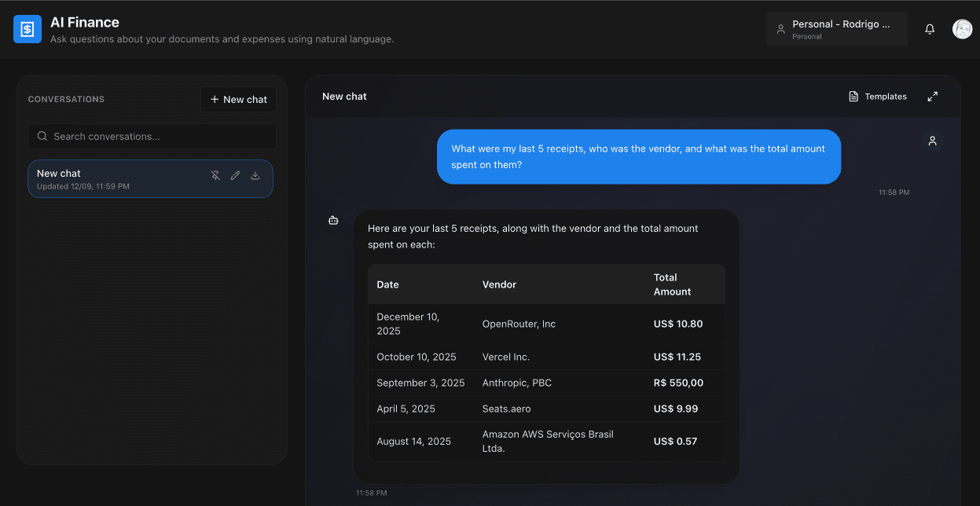Open notifications via the bell icon
Image resolution: width=980 pixels, height=506 pixels.
tap(930, 29)
